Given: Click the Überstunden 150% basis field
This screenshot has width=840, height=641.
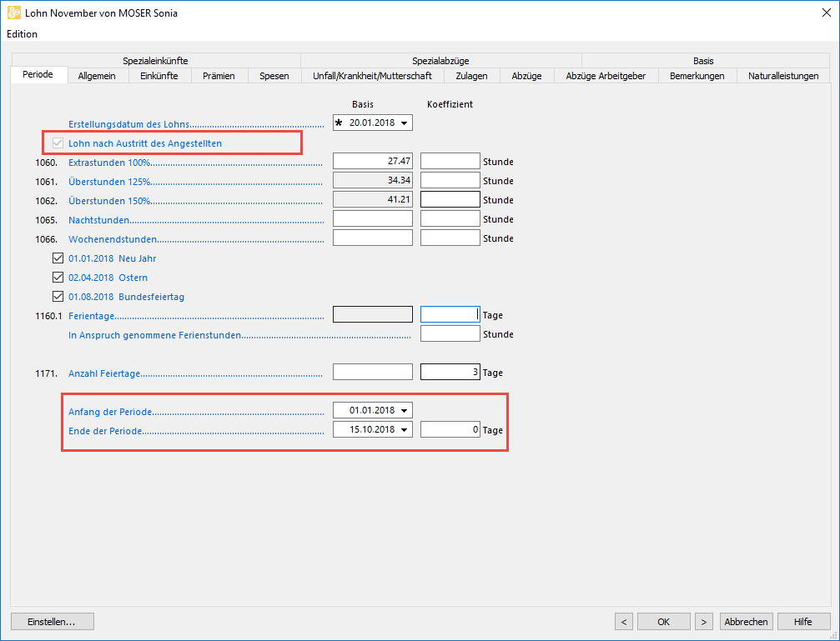Looking at the screenshot, I should click(373, 200).
